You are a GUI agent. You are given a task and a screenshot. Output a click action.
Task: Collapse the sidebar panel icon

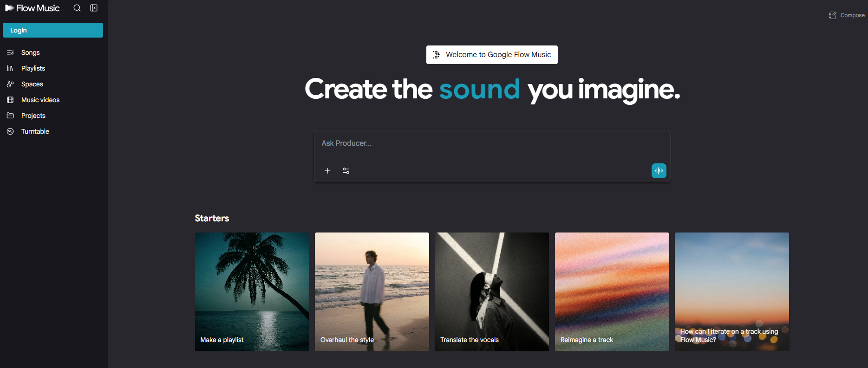coord(94,8)
